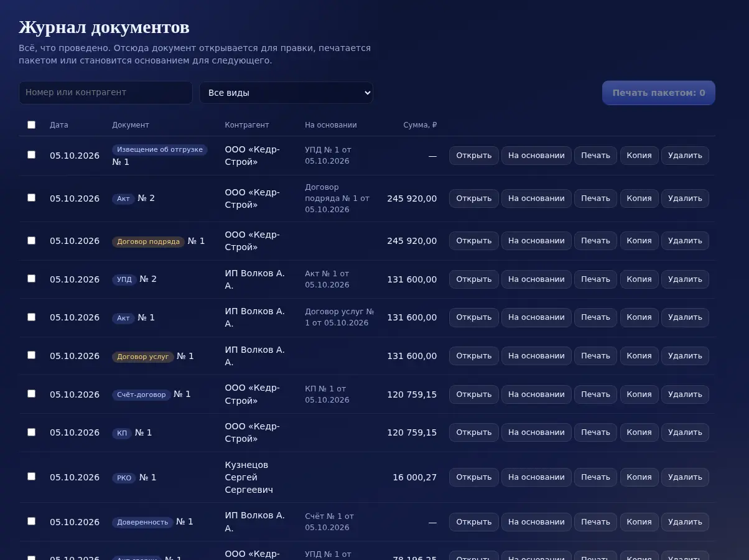Image resolution: width=749 pixels, height=560 pixels.
Task: Open the РКО № 1 document
Action: coord(474,477)
